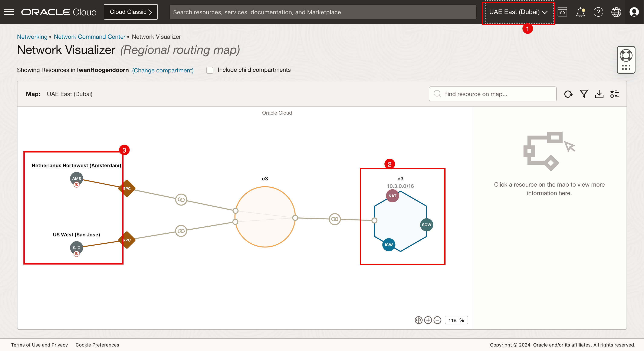
Task: Expand the UAE East (Dubai) region dropdown
Action: 518,12
